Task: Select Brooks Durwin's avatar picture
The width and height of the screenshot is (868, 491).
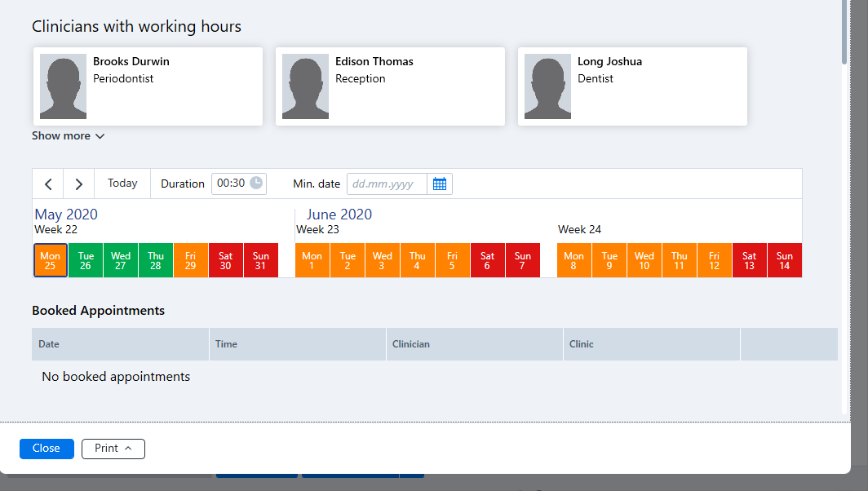Action: tap(63, 86)
